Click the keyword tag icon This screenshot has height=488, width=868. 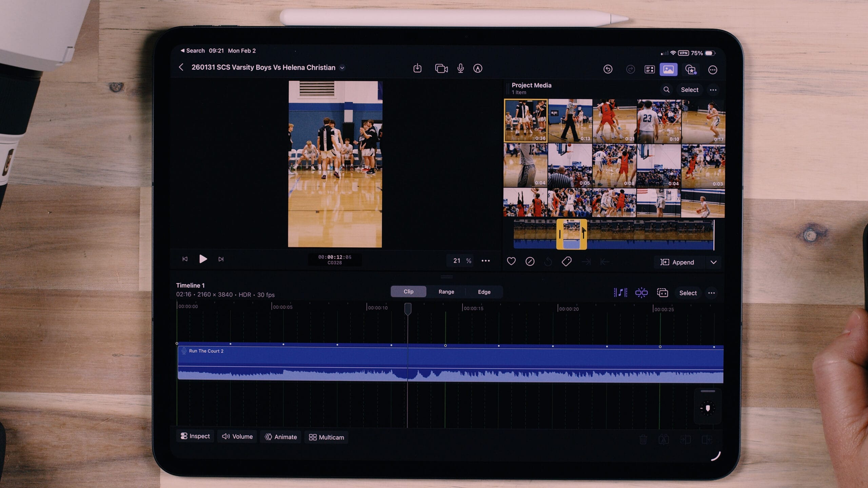tap(567, 261)
